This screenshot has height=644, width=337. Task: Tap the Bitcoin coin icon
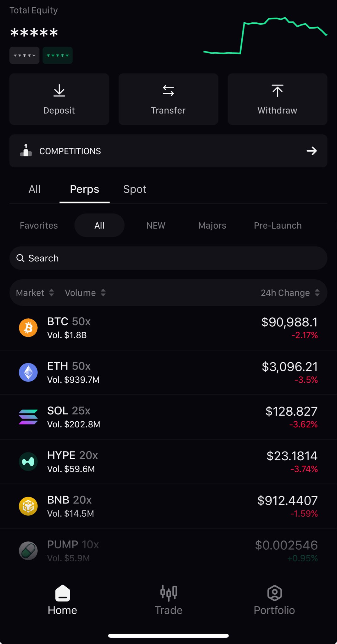coord(28,328)
